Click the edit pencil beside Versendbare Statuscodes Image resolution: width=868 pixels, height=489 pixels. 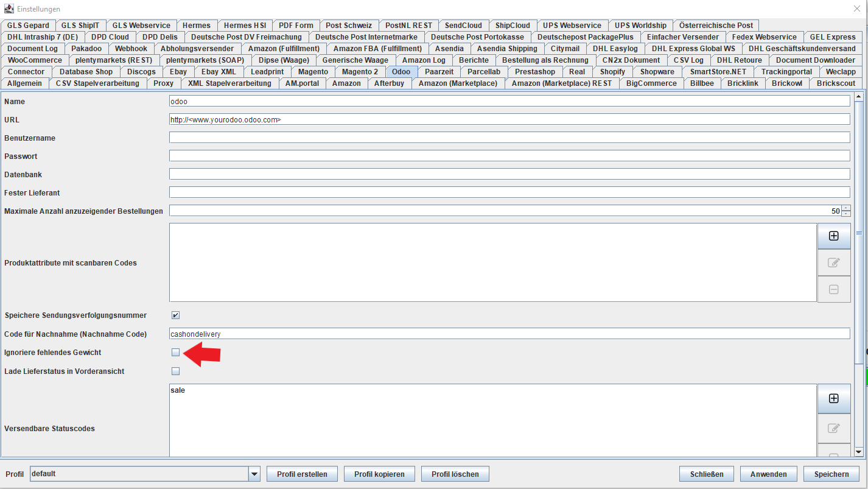tap(834, 428)
